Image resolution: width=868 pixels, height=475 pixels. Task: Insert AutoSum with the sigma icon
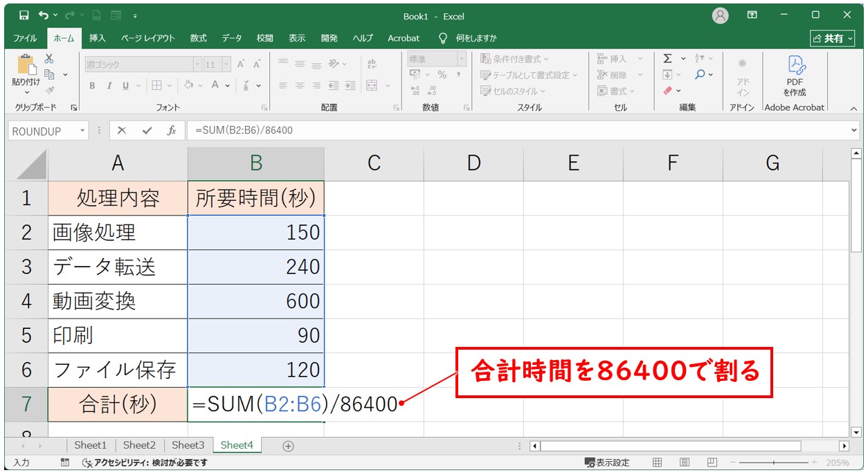(x=667, y=59)
